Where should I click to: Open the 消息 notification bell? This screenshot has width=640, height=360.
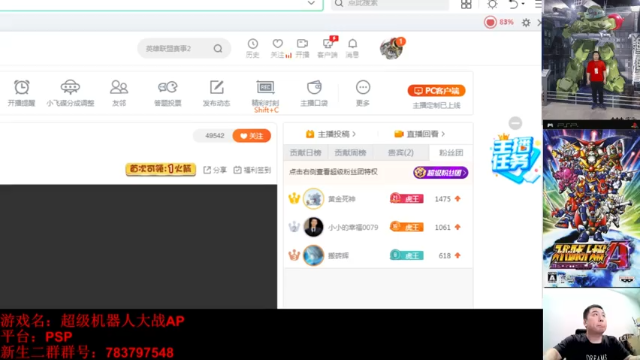(352, 44)
